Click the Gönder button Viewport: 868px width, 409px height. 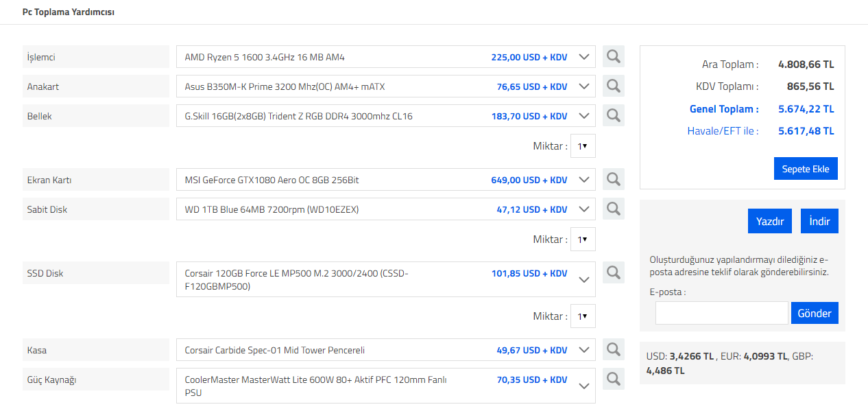[x=815, y=313]
